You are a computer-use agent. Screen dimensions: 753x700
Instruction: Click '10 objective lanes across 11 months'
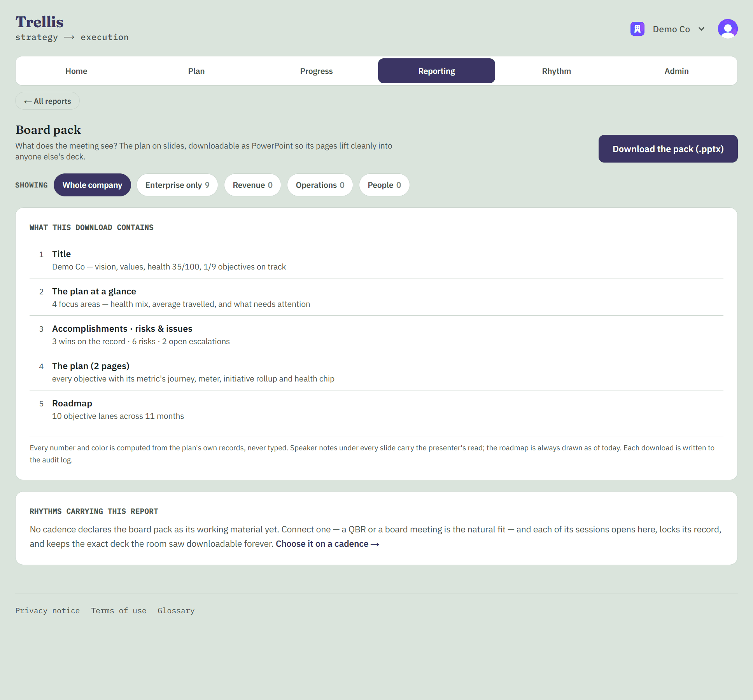pyautogui.click(x=118, y=416)
